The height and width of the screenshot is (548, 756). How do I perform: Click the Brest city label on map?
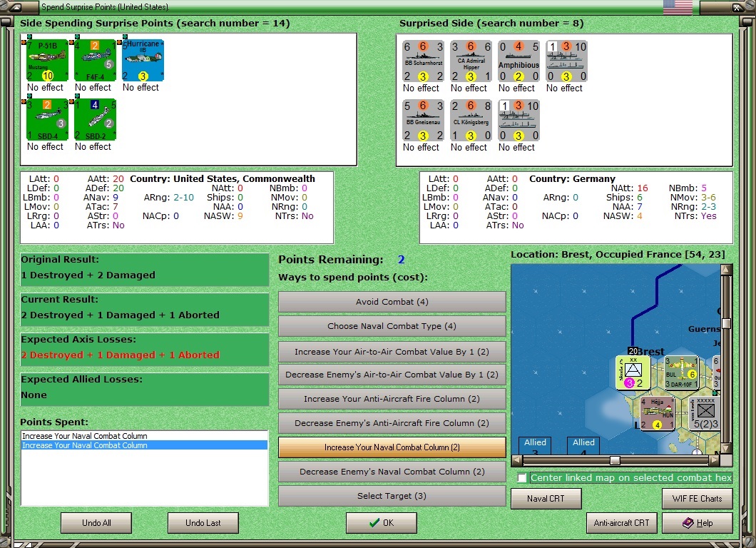pyautogui.click(x=651, y=352)
